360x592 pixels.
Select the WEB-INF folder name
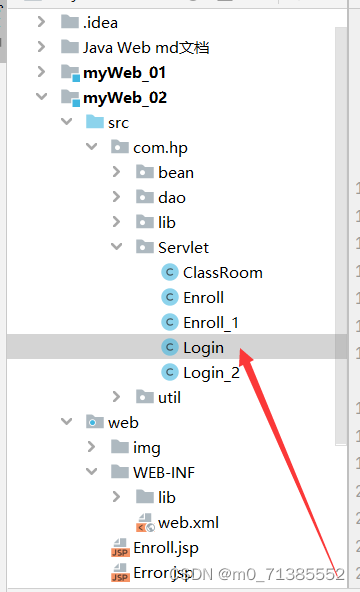click(164, 472)
